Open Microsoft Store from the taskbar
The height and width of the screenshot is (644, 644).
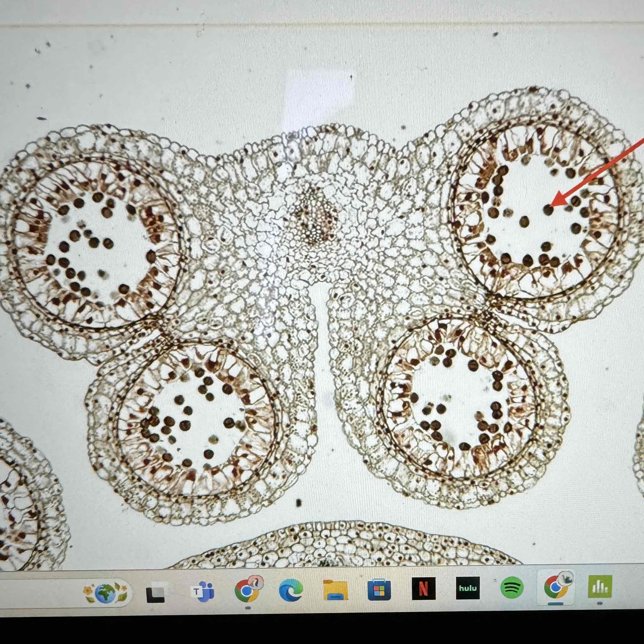(x=379, y=590)
